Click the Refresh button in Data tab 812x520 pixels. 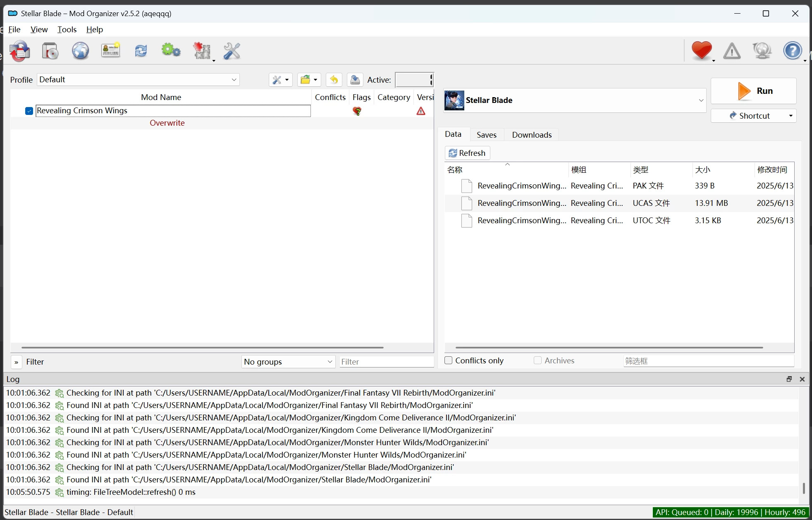(467, 153)
